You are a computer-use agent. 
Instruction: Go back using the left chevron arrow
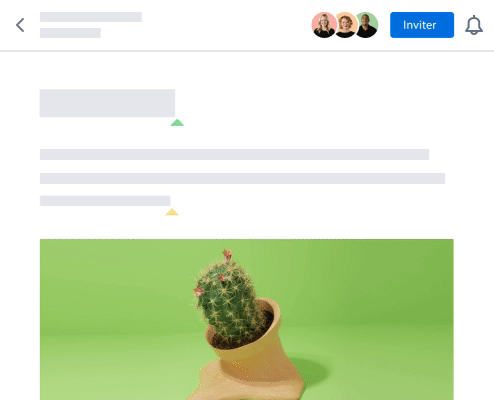20,25
